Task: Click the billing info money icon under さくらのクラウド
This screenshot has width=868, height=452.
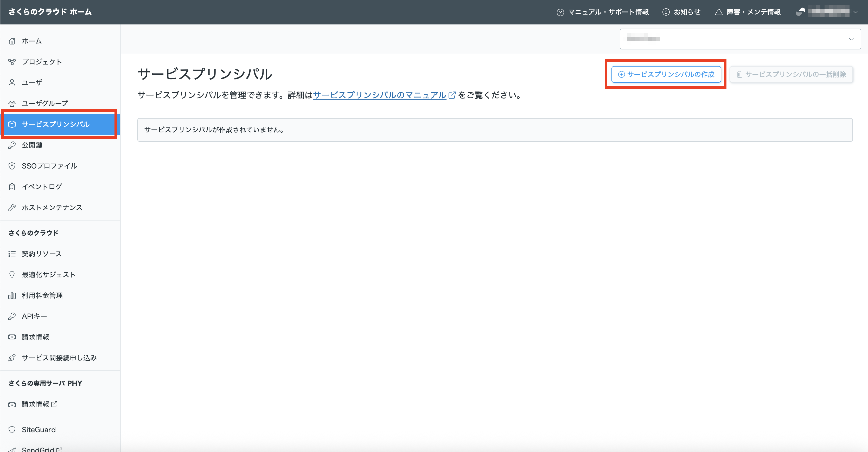Action: click(x=12, y=337)
